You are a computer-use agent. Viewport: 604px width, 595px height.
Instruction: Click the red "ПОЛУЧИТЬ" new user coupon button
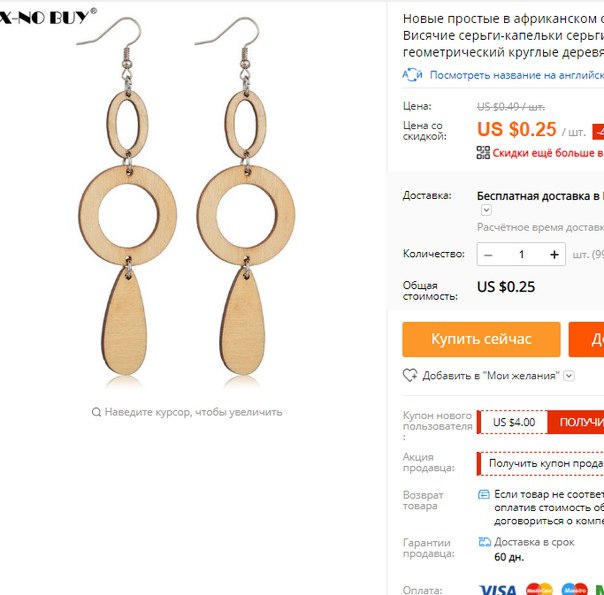576,422
